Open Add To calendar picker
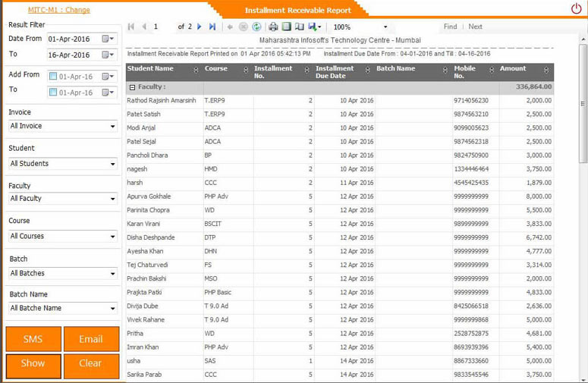The height and width of the screenshot is (383, 588). [108, 93]
